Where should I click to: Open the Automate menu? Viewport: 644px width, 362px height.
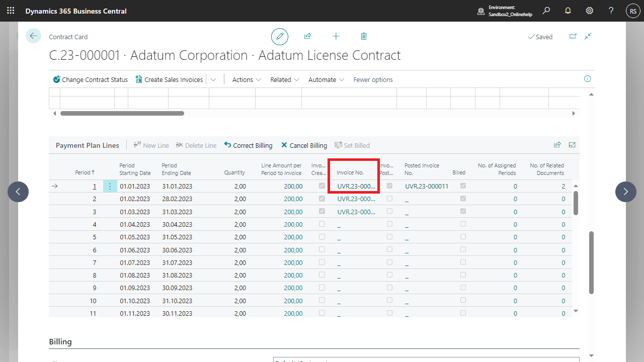click(x=326, y=79)
